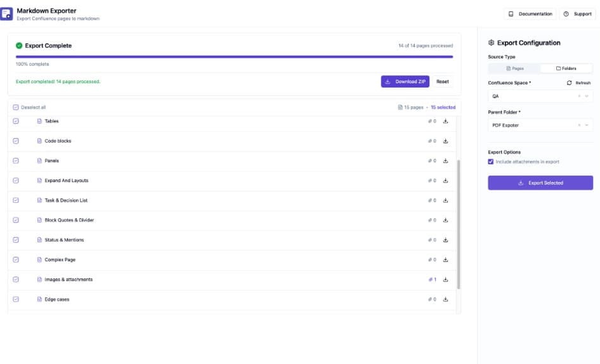Uncheck the Tables page checkbox
Viewport: 600px width, 364px height.
point(16,121)
